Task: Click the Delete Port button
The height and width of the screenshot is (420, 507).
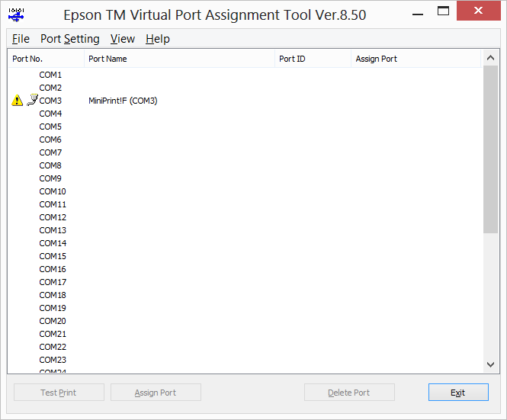Action: pos(349,393)
